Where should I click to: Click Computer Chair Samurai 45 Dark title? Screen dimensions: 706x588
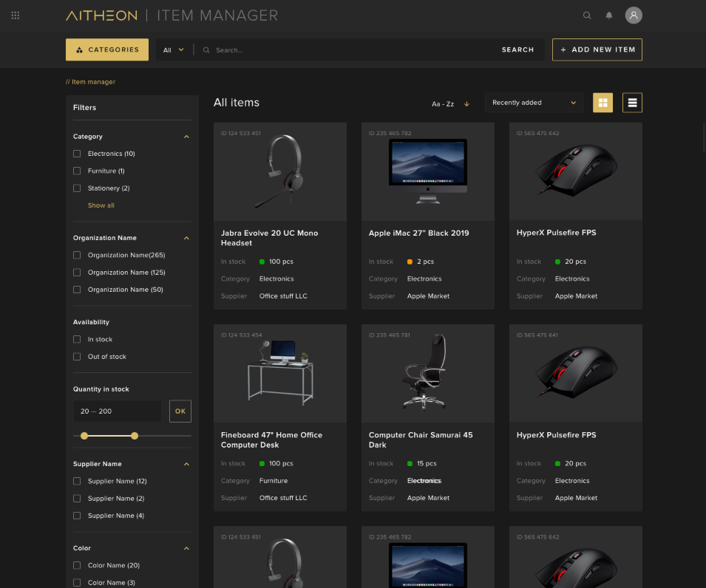click(x=421, y=440)
